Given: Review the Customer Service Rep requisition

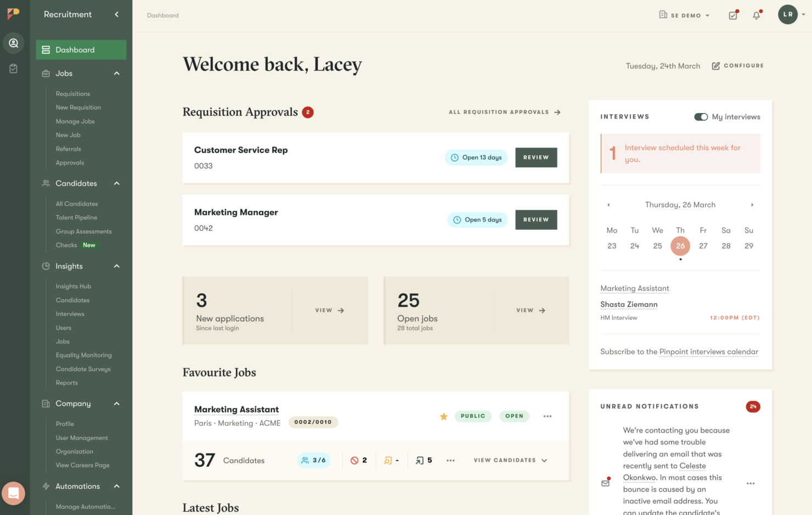Looking at the screenshot, I should (x=536, y=157).
